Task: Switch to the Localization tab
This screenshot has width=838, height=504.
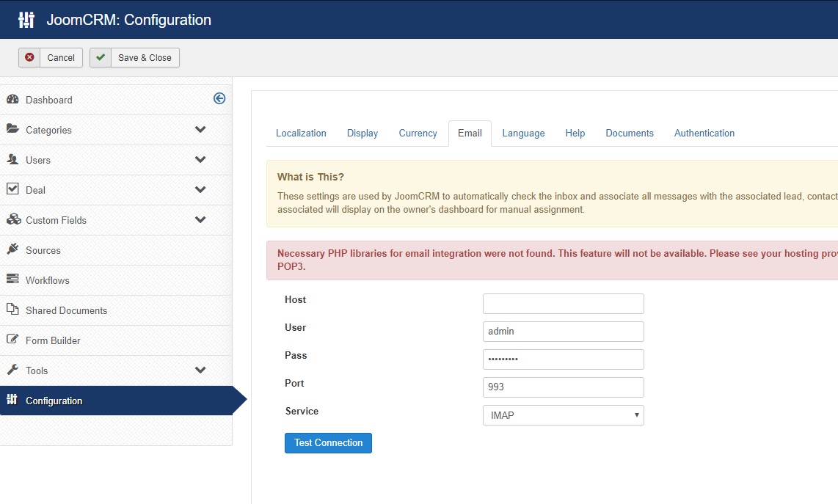Action: [x=301, y=133]
